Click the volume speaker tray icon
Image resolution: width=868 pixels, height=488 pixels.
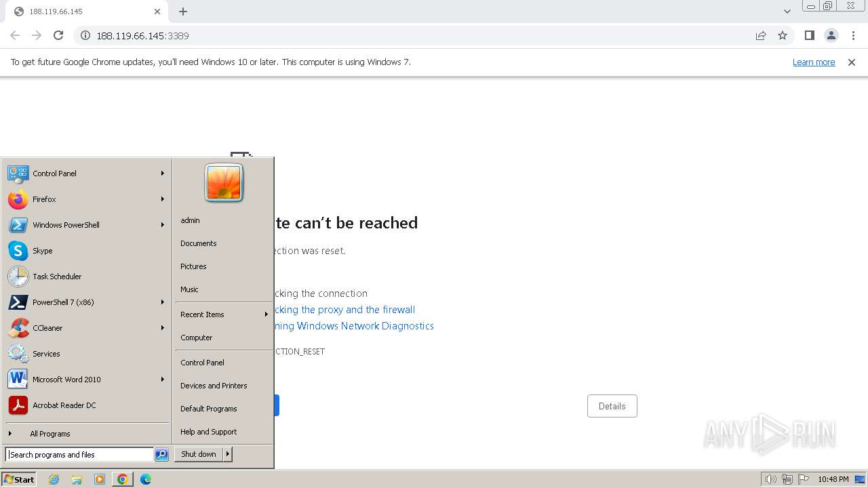click(x=770, y=479)
